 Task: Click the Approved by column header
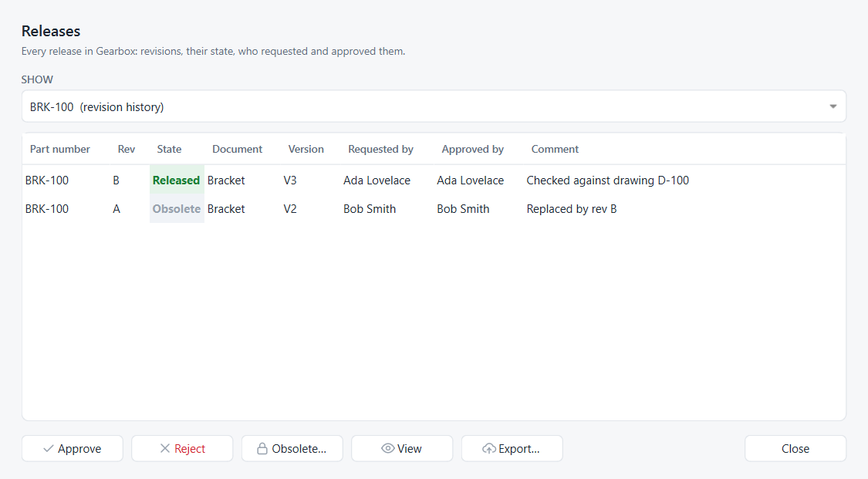[473, 150]
